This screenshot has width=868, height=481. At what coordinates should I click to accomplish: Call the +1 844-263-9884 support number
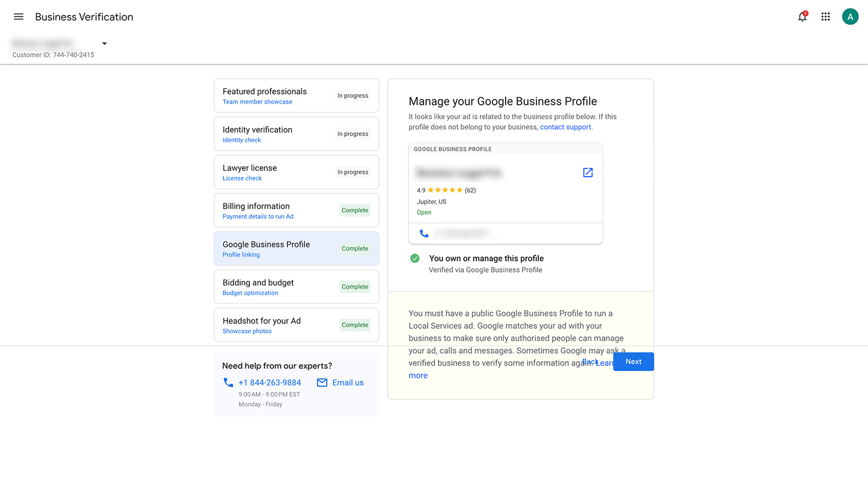(270, 383)
